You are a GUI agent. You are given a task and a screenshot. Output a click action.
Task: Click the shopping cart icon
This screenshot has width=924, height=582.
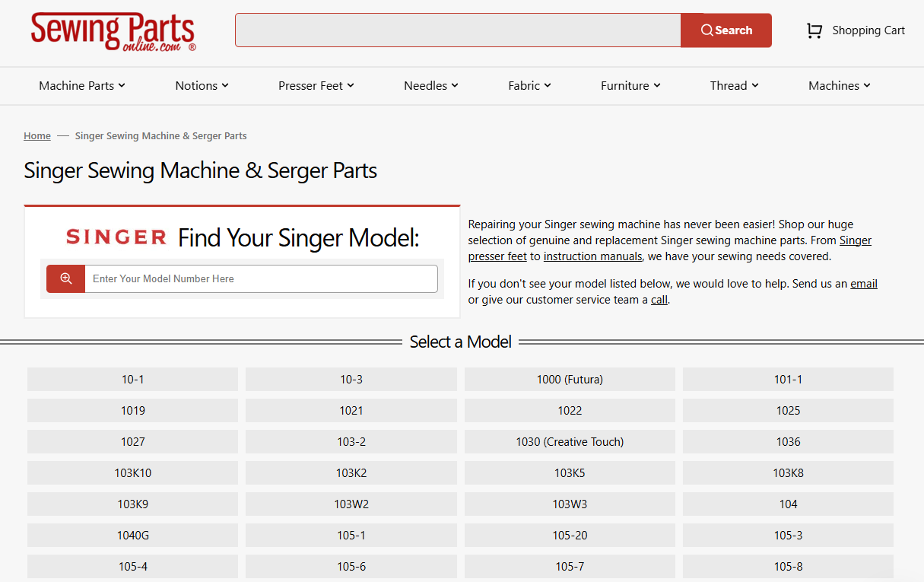(x=814, y=30)
